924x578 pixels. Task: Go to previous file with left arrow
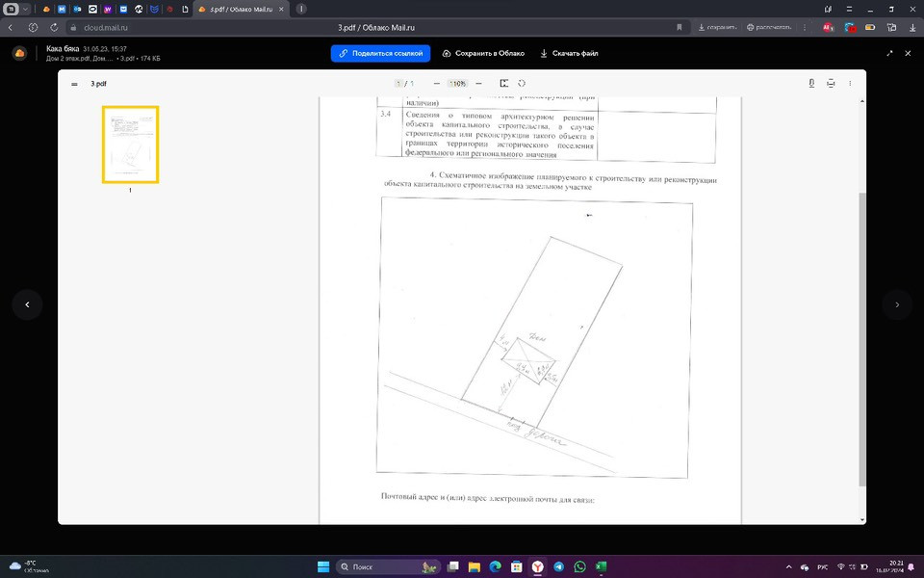click(27, 304)
